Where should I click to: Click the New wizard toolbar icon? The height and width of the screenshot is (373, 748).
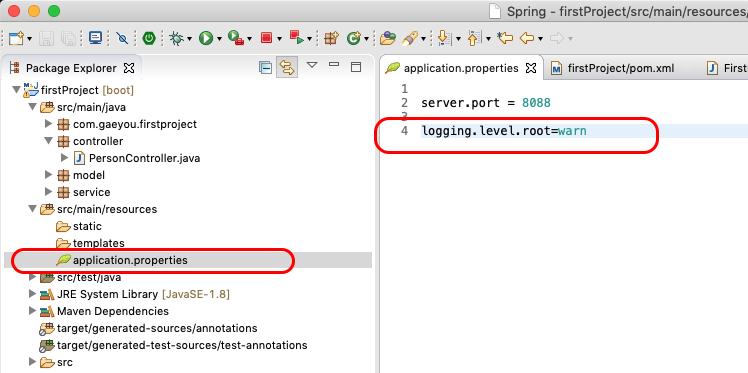point(16,38)
